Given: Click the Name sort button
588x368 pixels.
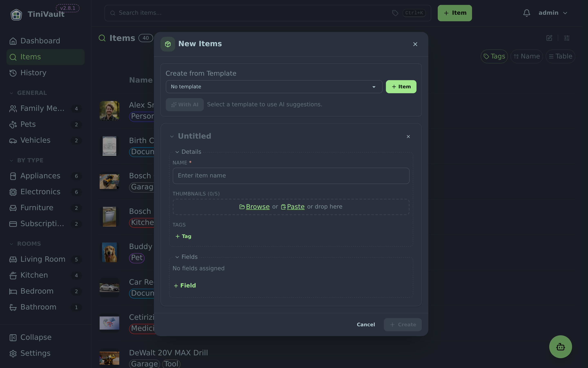Looking at the screenshot, I should [x=527, y=56].
